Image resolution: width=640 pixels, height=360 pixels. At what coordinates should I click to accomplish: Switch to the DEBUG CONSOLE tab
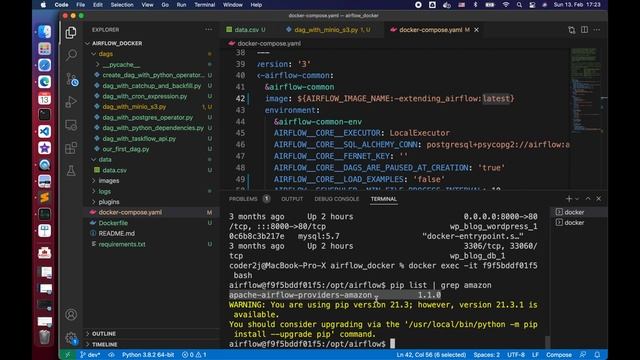[337, 199]
